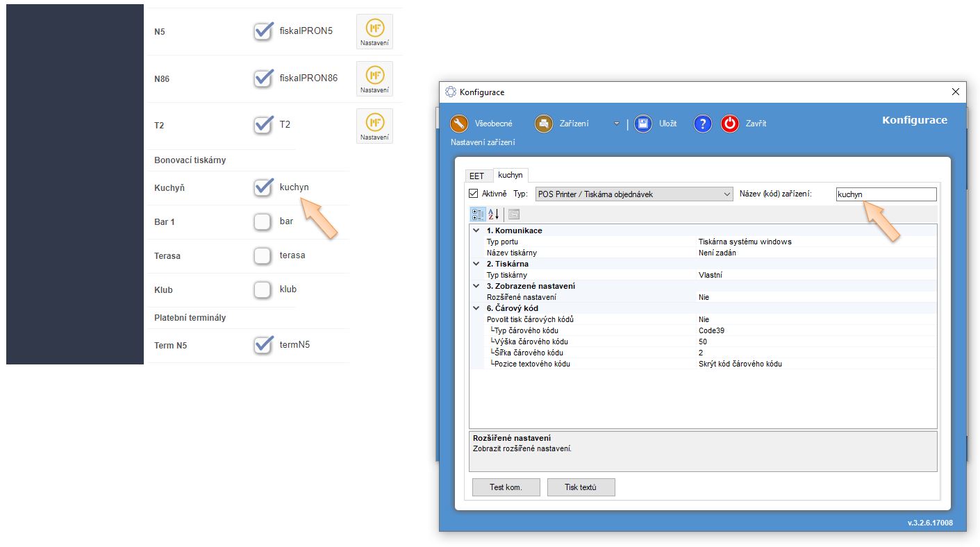Sort properties alphabetically with A-Z icon

(x=494, y=214)
